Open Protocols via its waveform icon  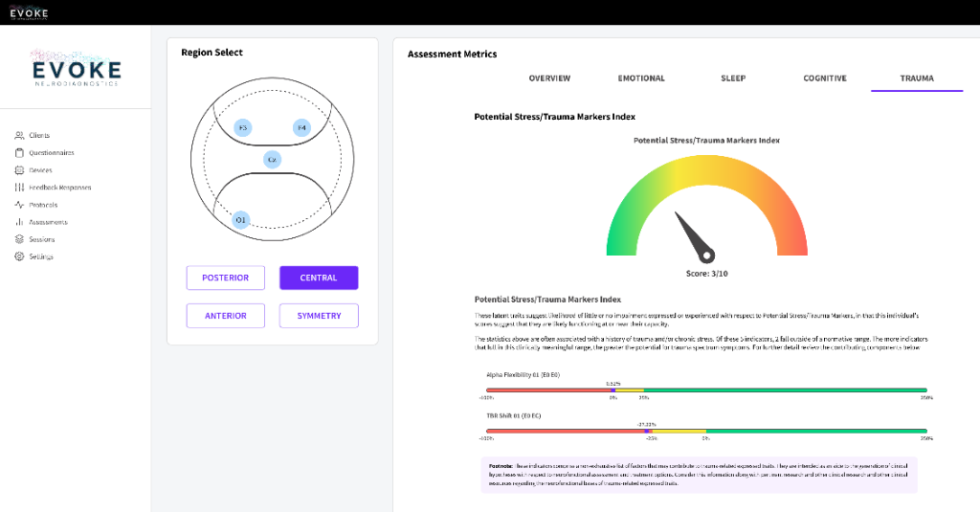19,205
